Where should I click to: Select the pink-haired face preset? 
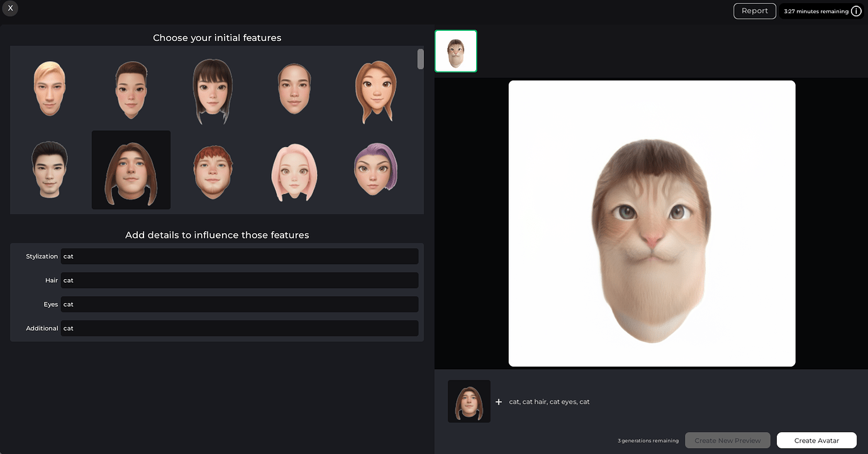tap(294, 170)
